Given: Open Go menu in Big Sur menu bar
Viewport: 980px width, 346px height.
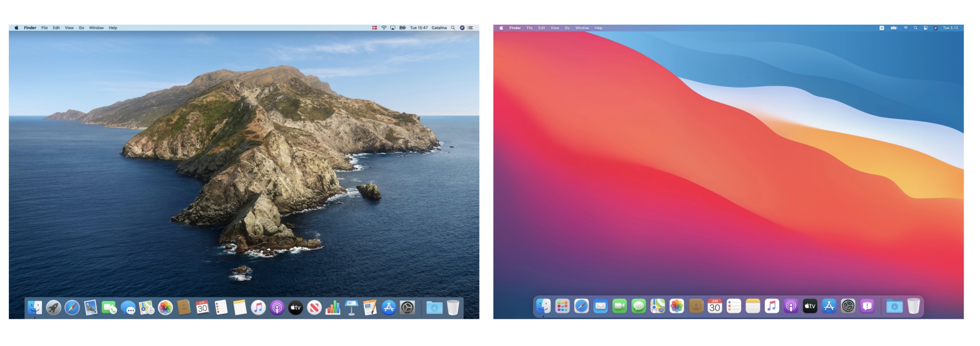Looking at the screenshot, I should point(567,28).
